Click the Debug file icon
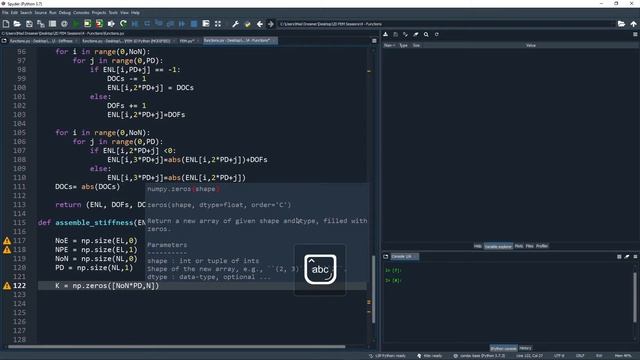This screenshot has height=360, width=640. tap(135, 24)
